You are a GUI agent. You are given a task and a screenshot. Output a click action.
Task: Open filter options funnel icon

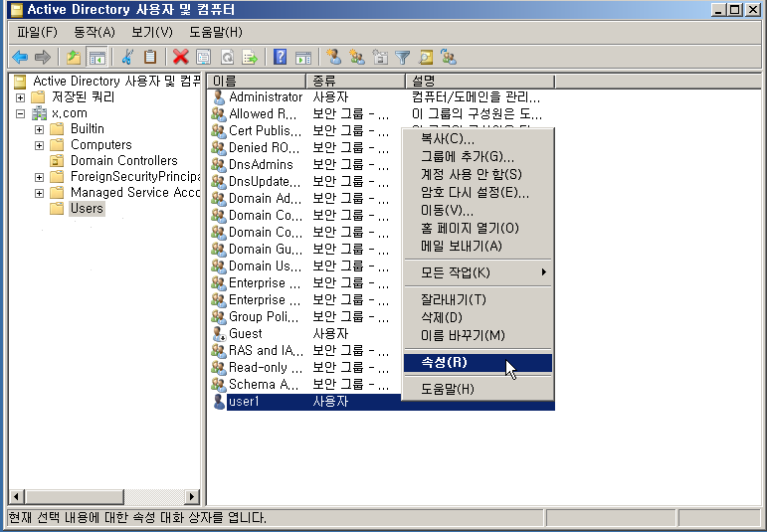click(402, 58)
